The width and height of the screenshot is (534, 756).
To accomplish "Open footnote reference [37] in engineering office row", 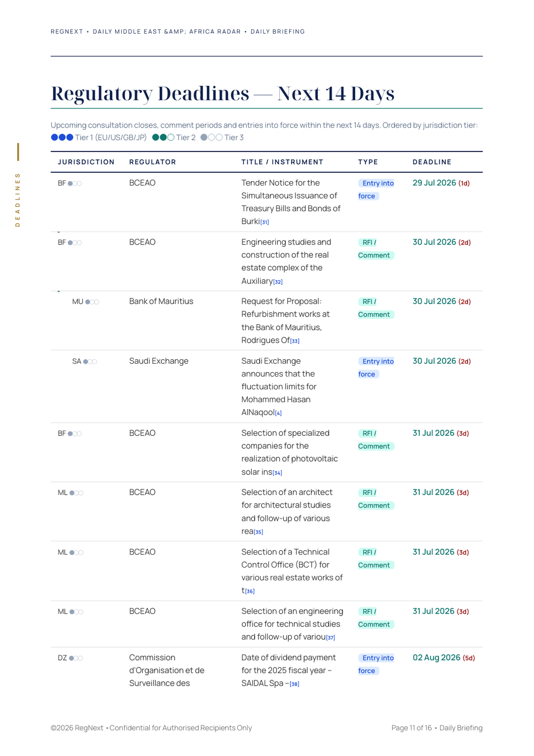I will [x=331, y=638].
